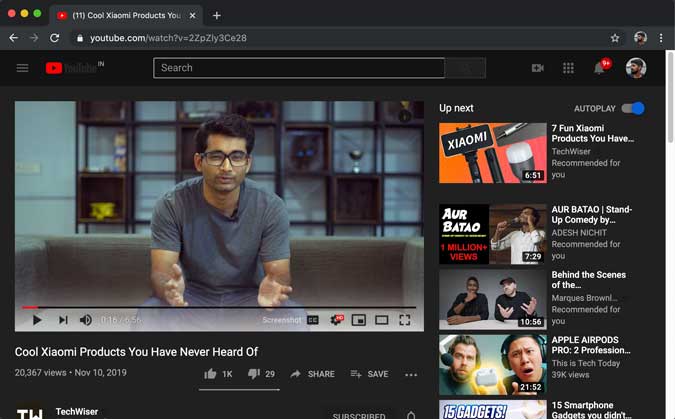
Task: Bookmark this page with the star
Action: (x=615, y=38)
